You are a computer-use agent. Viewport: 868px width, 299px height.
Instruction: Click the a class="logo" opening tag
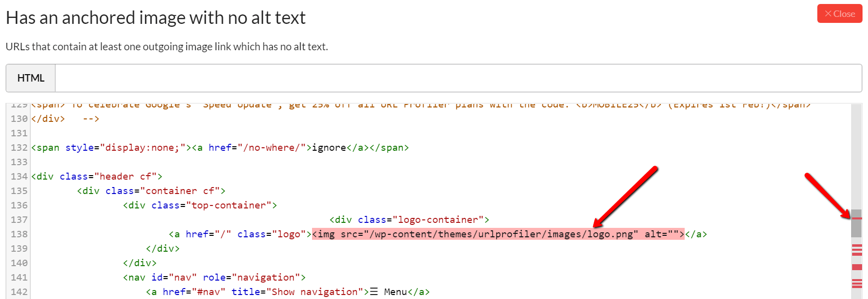coord(239,234)
